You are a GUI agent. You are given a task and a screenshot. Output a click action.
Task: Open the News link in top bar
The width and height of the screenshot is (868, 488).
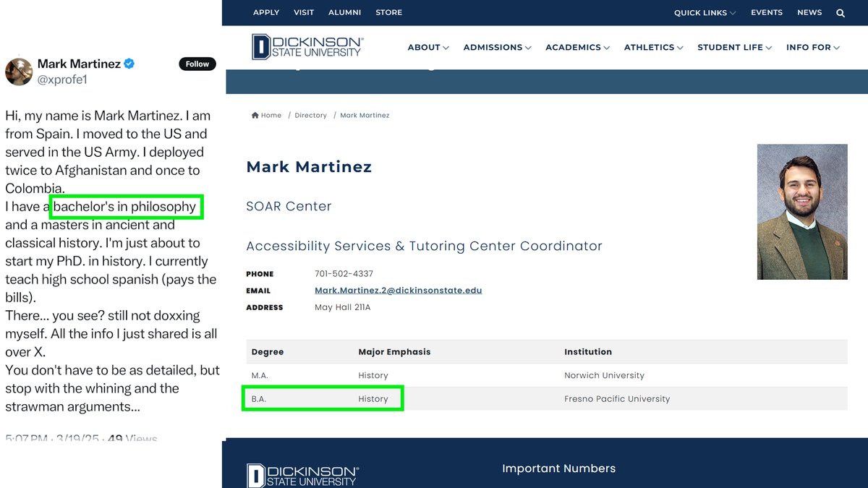tap(809, 12)
